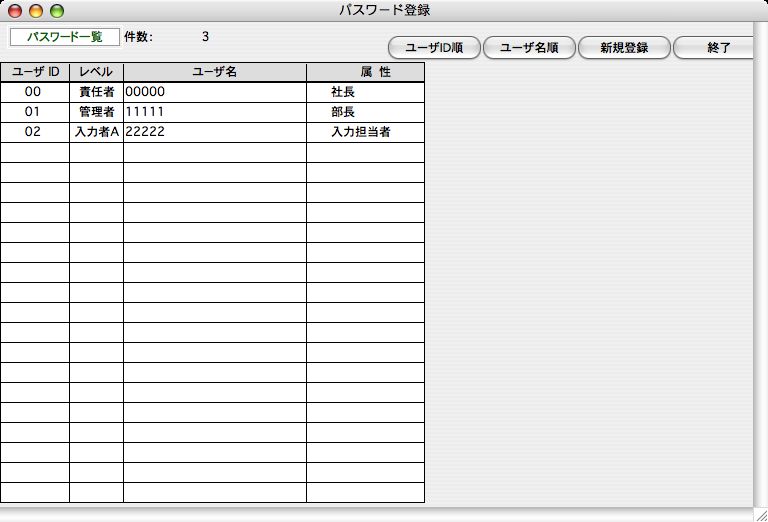Click the 入力者A level cell
Image resolution: width=768 pixels, height=522 pixels.
pyautogui.click(x=96, y=132)
